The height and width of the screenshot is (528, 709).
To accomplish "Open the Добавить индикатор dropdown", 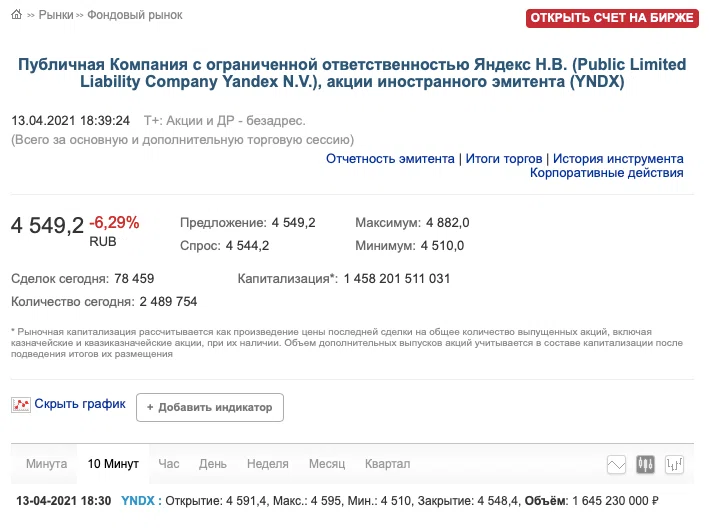I will click(x=210, y=407).
